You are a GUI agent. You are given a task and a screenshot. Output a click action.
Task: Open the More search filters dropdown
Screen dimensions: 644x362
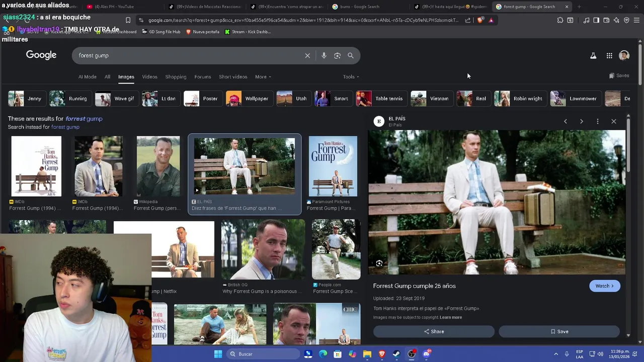pyautogui.click(x=263, y=77)
